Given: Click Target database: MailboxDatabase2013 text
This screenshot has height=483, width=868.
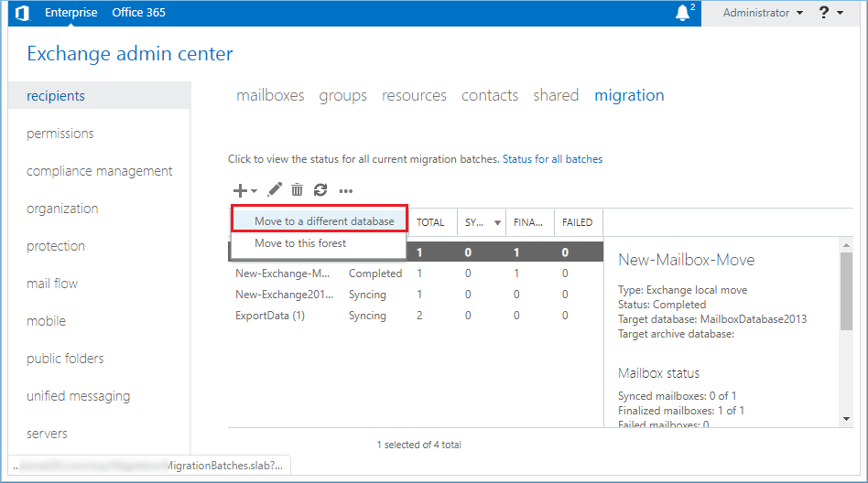Looking at the screenshot, I should (712, 319).
